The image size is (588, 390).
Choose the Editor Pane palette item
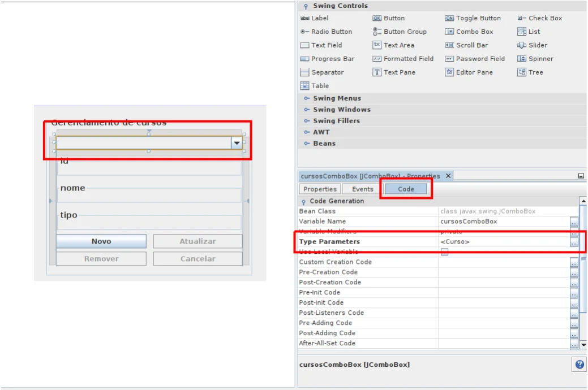469,72
